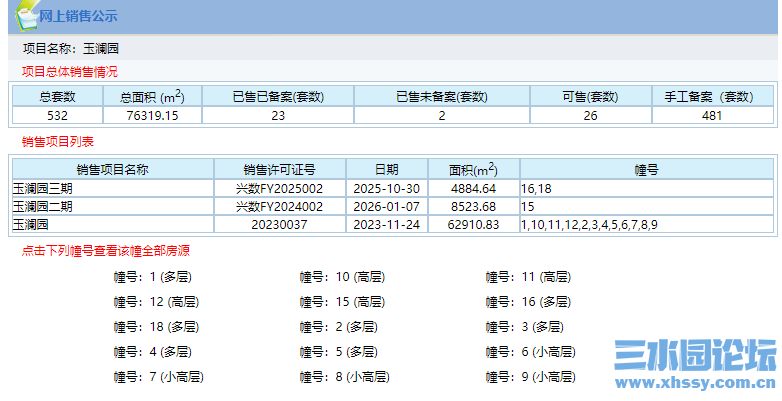Click the 可售(套数) column header
The width and height of the screenshot is (782, 401).
pyautogui.click(x=590, y=96)
